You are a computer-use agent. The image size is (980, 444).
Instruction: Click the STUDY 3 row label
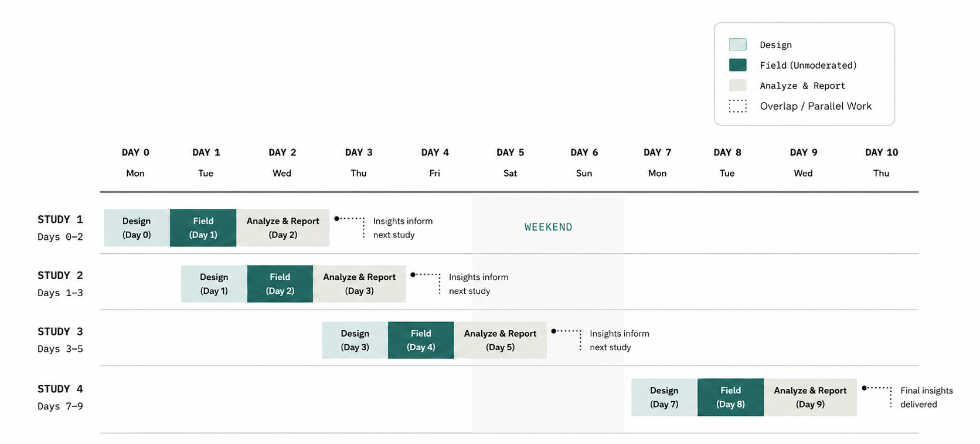coord(60,332)
